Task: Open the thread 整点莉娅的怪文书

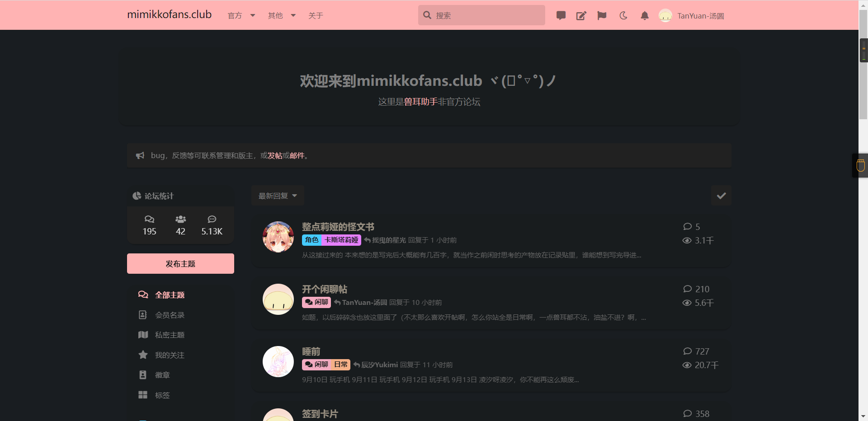Action: pos(338,227)
